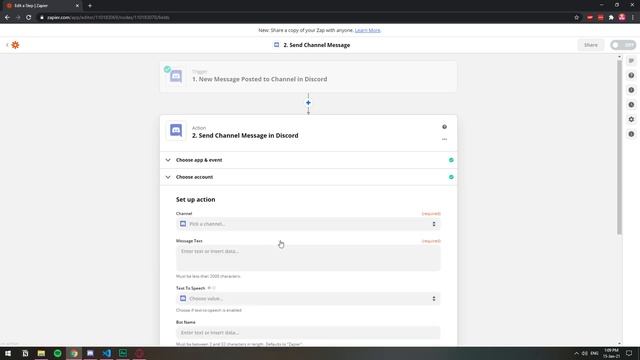The height and width of the screenshot is (360, 640).
Task: Open the outline notes icon in right sidebar
Action: [x=631, y=61]
